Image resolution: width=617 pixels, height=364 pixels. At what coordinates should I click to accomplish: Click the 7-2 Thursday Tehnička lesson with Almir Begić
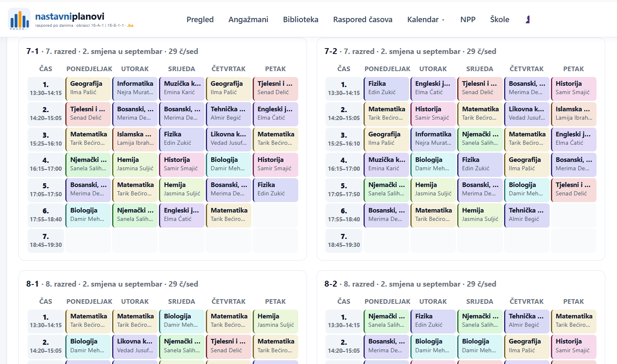pos(527,215)
